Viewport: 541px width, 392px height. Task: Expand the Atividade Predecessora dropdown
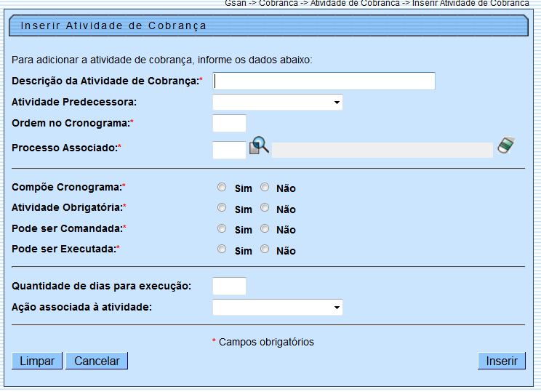pyautogui.click(x=277, y=103)
